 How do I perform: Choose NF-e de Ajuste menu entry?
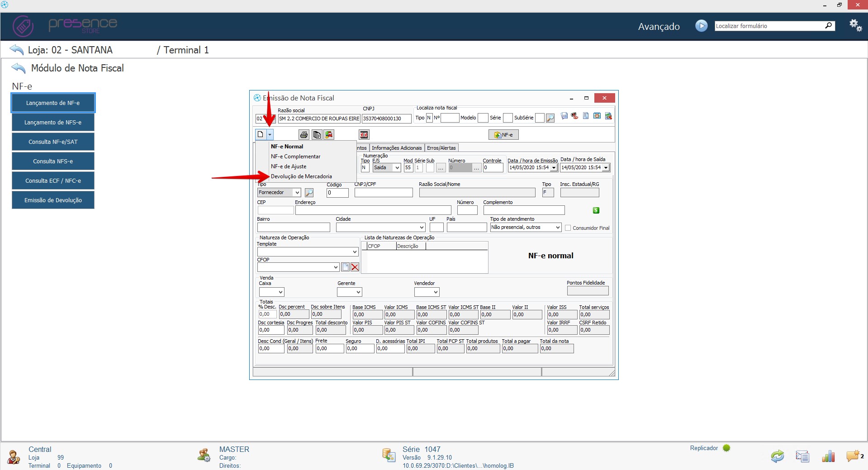[x=289, y=166]
